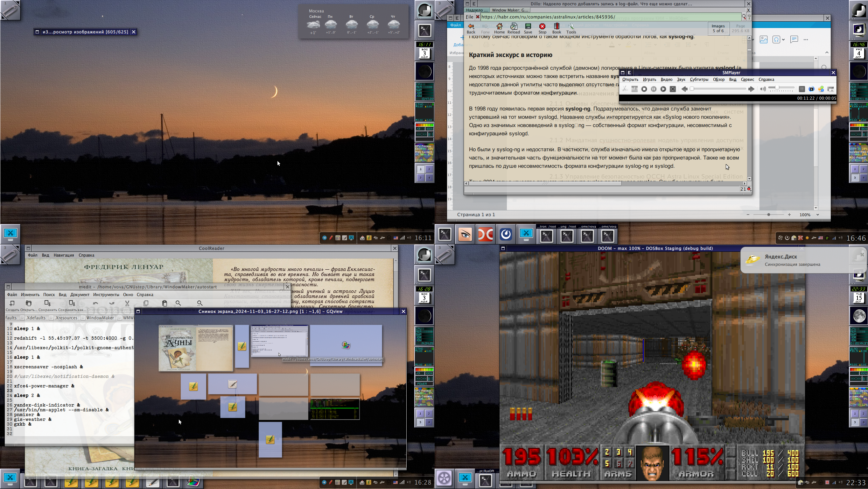
Task: Adjust SMPlayer volume slider
Action: [781, 89]
